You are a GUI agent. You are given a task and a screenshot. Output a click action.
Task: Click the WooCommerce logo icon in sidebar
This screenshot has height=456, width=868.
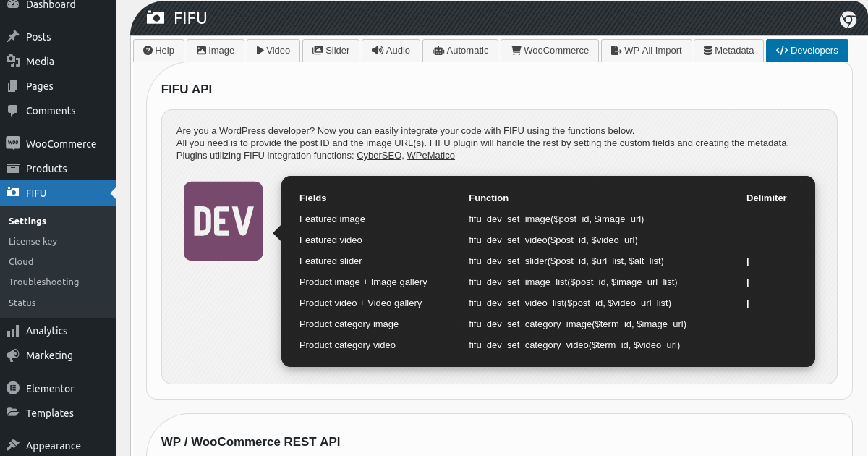click(13, 143)
